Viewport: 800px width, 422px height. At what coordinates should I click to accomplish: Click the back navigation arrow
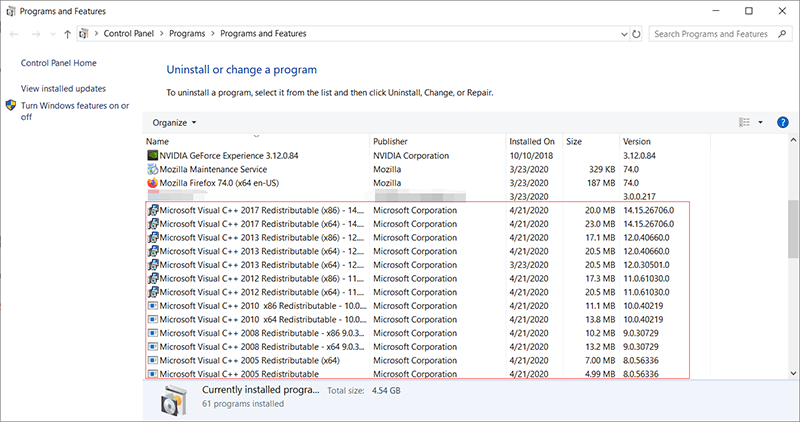pos(14,34)
